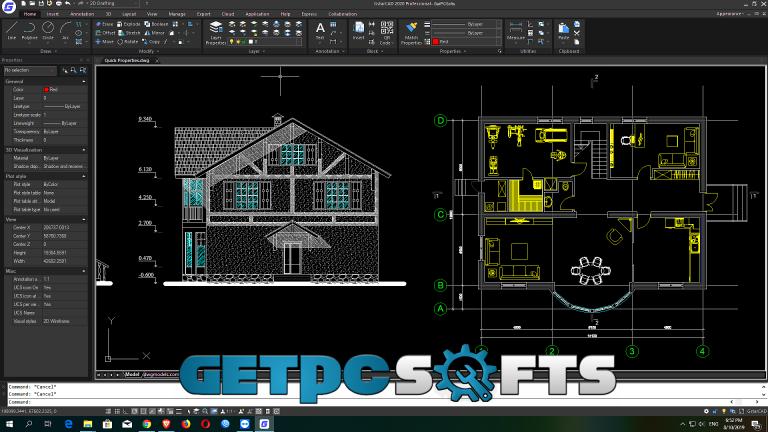The width and height of the screenshot is (768, 432).
Task: Open the GstarCAD application logo menu
Action: coord(9,7)
